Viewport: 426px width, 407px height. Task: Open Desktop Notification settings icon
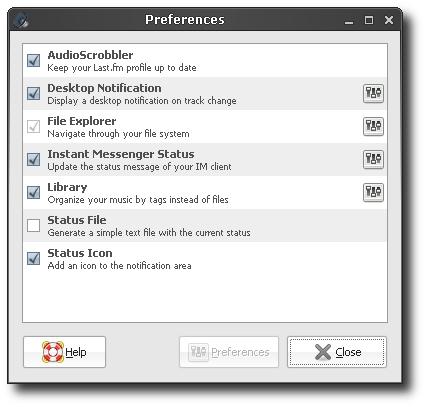click(x=373, y=93)
